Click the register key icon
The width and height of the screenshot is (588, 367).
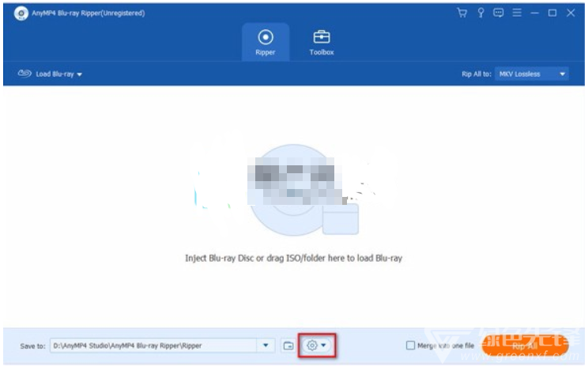(x=481, y=13)
